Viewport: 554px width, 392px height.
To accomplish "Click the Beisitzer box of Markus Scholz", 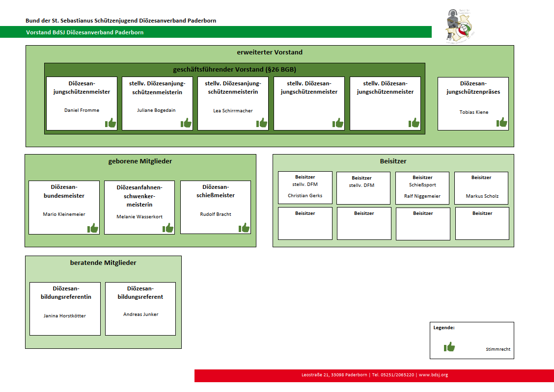I will tap(481, 187).
